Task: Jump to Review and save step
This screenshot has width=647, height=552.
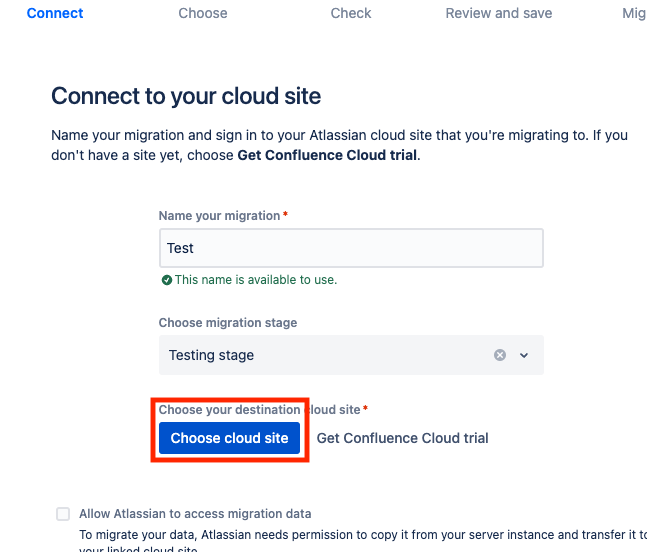Action: point(499,13)
